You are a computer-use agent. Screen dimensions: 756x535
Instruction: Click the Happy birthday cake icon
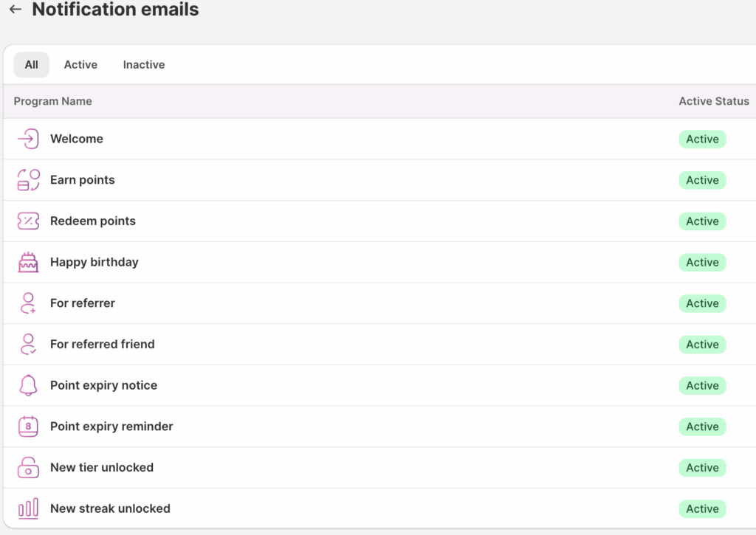[x=28, y=262]
